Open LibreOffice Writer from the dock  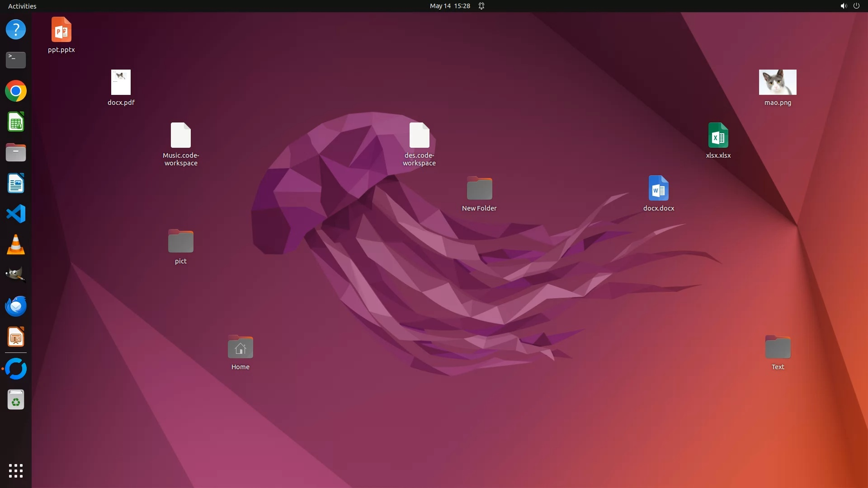[x=16, y=183]
